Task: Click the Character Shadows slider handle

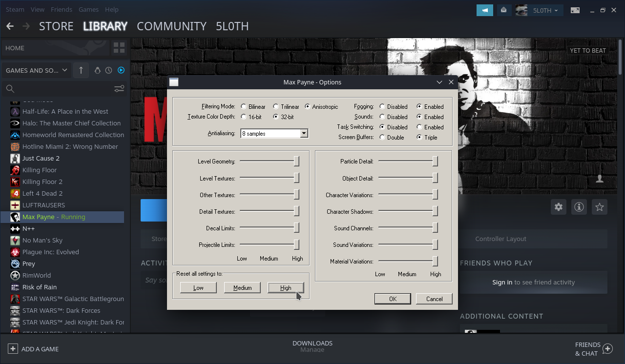Action: [435, 211]
